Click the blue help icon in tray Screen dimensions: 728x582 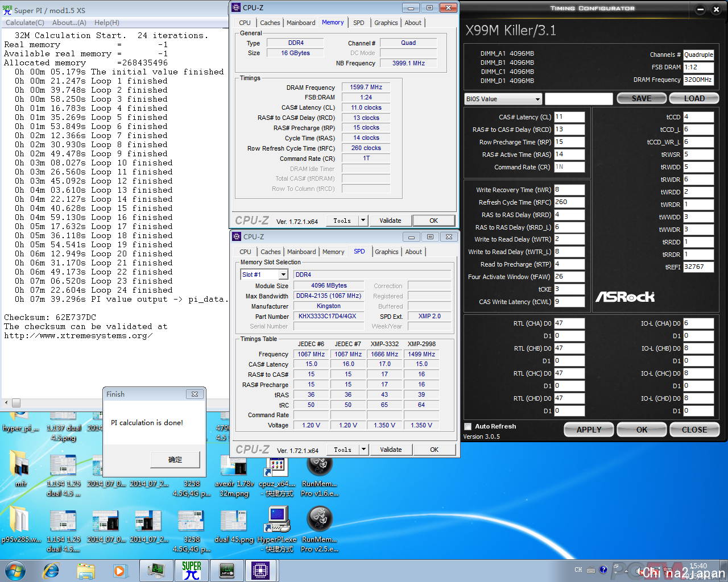click(x=603, y=569)
